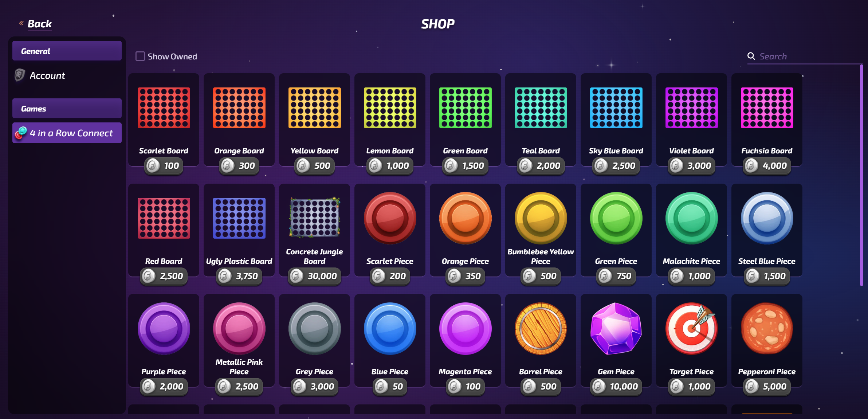Select the Gem Piece icon

(x=616, y=328)
